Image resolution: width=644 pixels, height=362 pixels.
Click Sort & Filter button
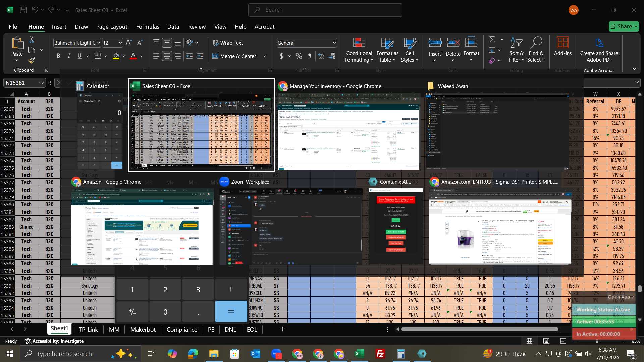pyautogui.click(x=516, y=50)
